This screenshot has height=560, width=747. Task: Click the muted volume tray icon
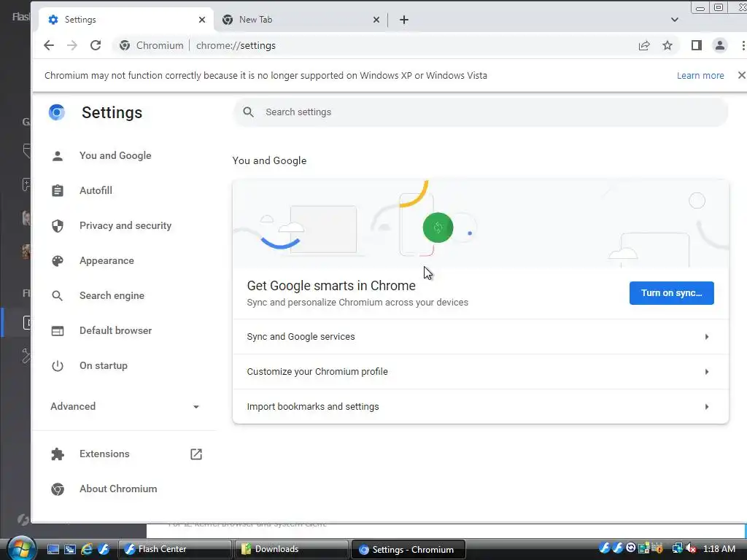692,548
